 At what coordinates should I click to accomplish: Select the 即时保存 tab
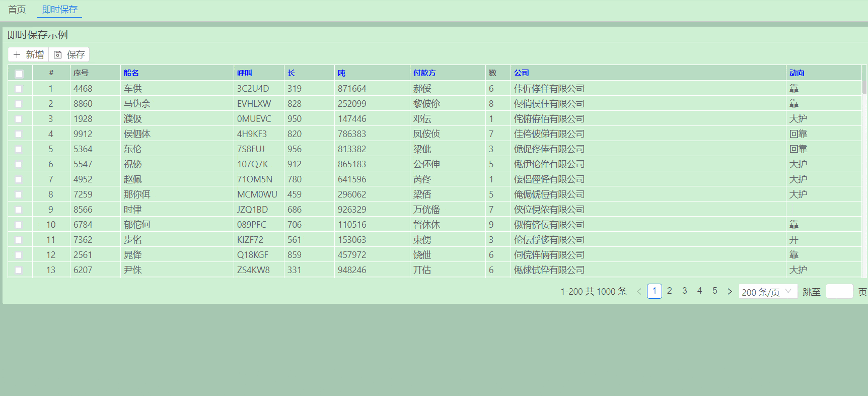[x=59, y=10]
